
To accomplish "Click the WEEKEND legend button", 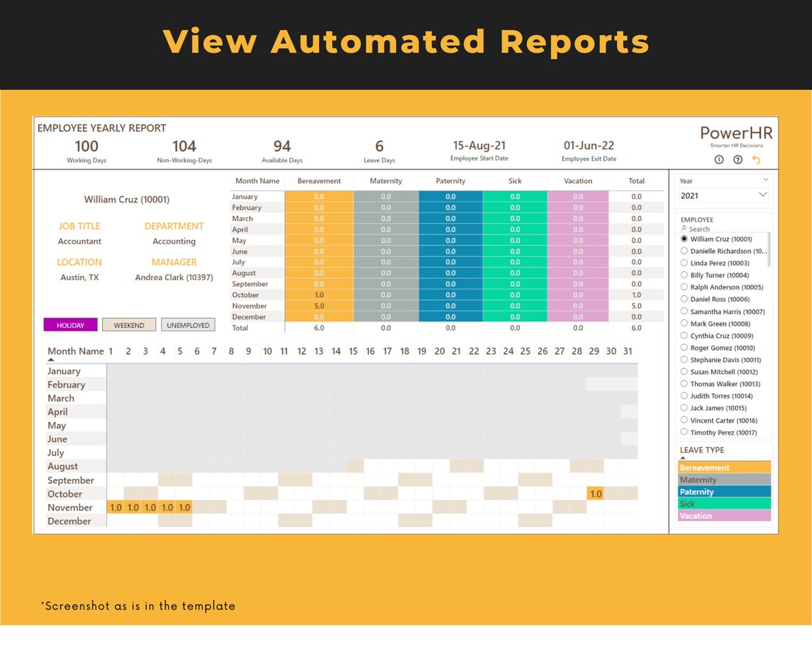I will pos(129,324).
